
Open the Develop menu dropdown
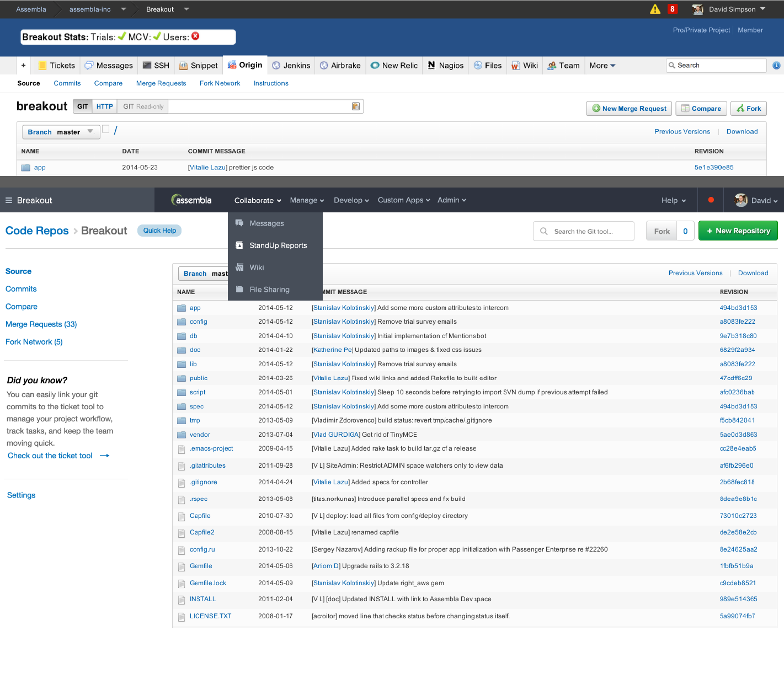[351, 200]
